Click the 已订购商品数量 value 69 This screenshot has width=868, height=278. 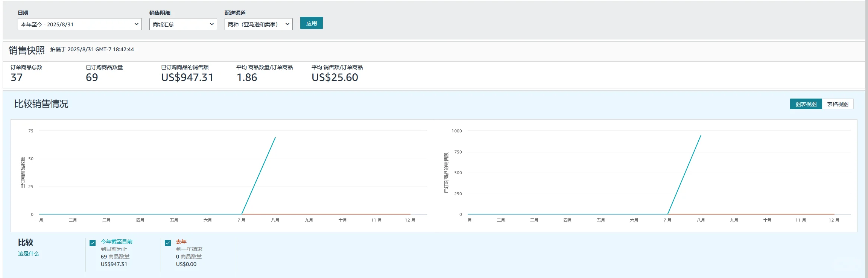point(92,77)
